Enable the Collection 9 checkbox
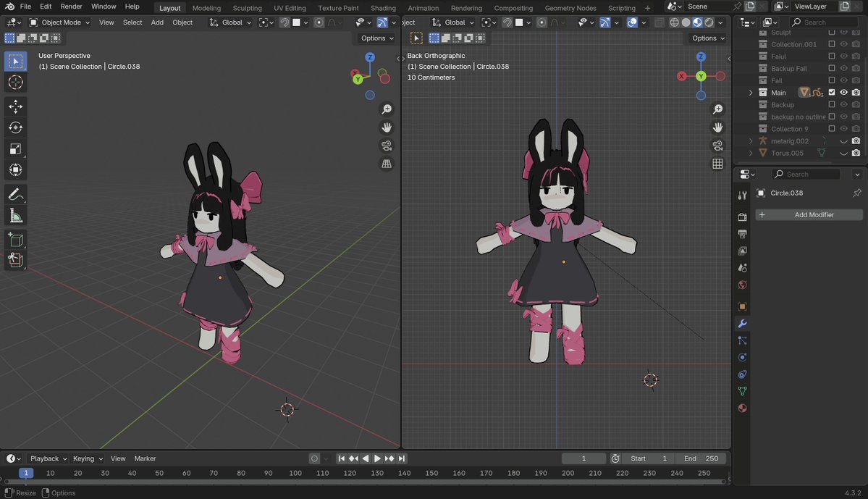Image resolution: width=868 pixels, height=499 pixels. [832, 128]
